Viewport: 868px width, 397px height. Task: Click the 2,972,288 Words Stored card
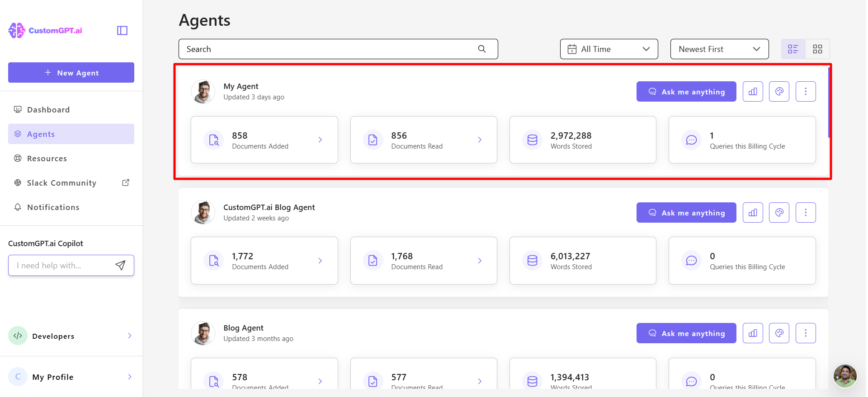click(x=583, y=140)
